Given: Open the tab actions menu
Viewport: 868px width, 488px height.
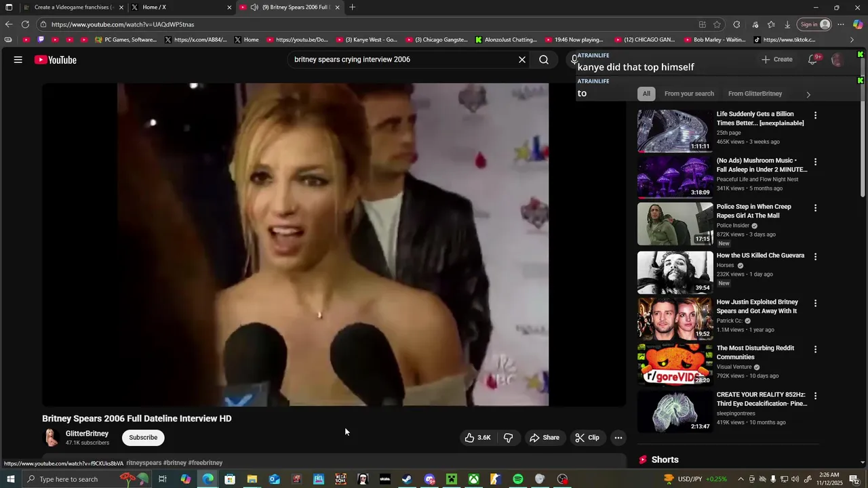Looking at the screenshot, I should (x=9, y=7).
